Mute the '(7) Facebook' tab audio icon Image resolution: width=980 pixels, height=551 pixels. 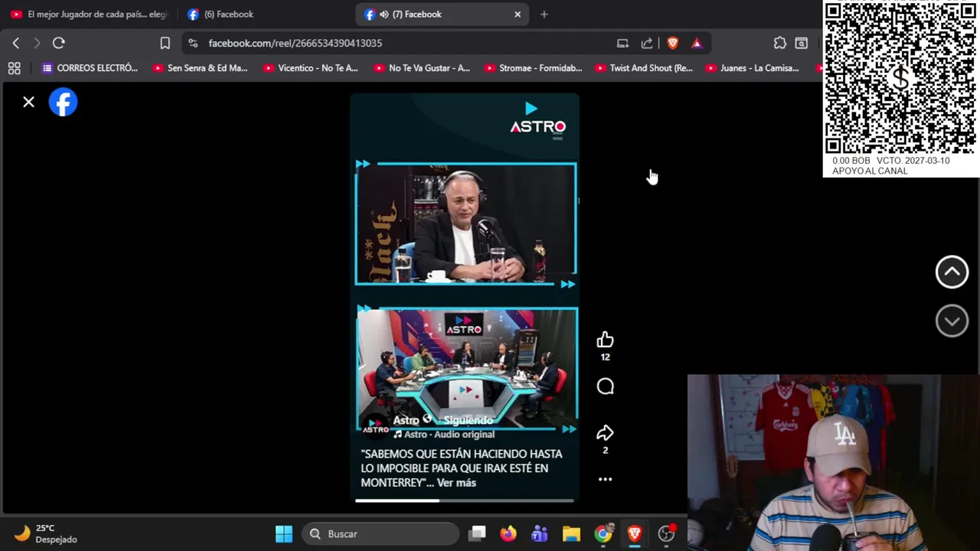[x=384, y=14]
